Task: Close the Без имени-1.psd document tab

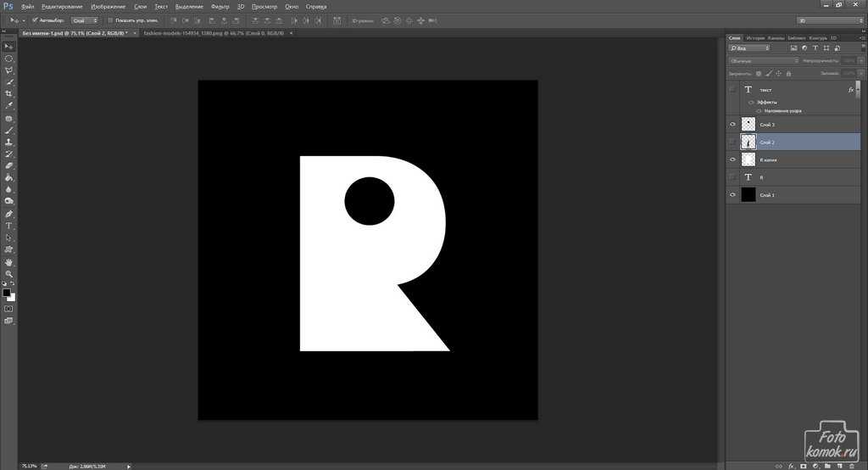Action: tap(135, 33)
